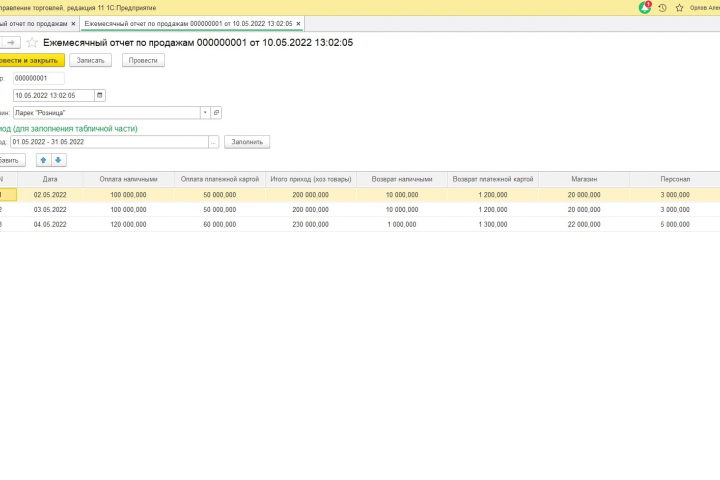720x480 pixels.
Task: Click the document number field 000000001
Action: [x=39, y=79]
